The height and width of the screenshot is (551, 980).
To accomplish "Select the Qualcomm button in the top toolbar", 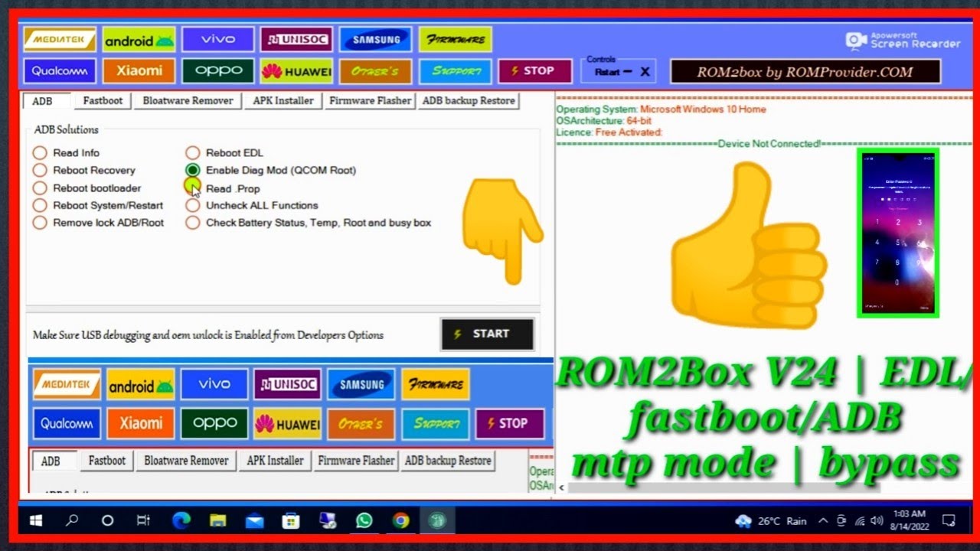I will [x=60, y=71].
